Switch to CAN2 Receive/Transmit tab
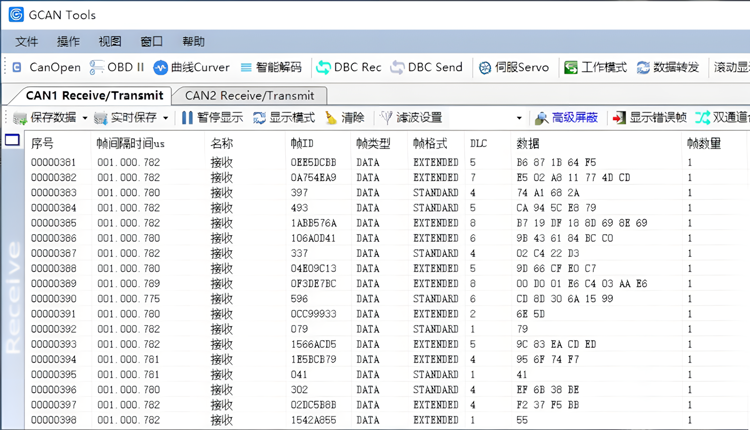The image size is (750, 430). [249, 96]
